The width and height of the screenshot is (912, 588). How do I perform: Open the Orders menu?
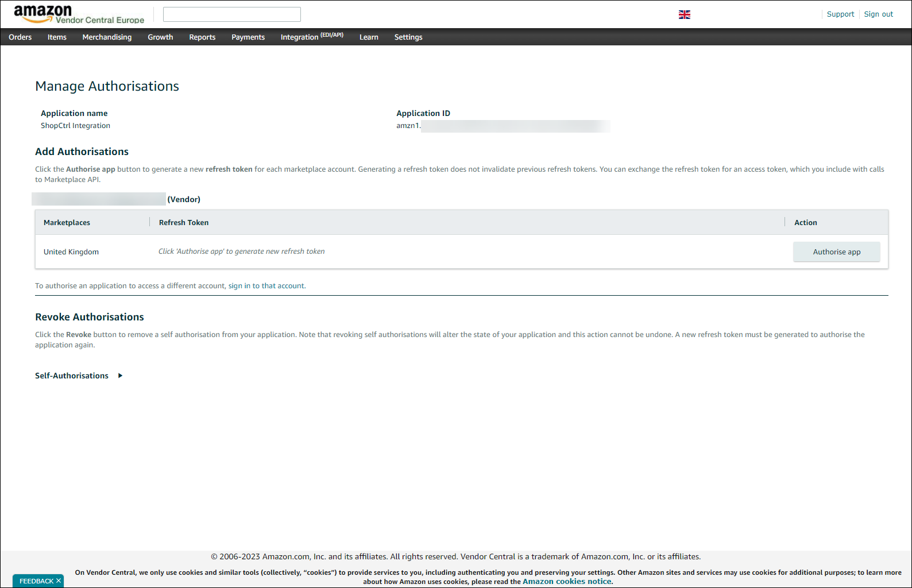(x=20, y=37)
